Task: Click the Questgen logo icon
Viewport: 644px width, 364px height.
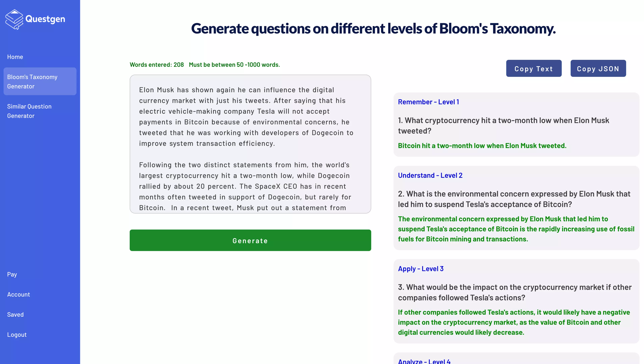Action: click(13, 19)
